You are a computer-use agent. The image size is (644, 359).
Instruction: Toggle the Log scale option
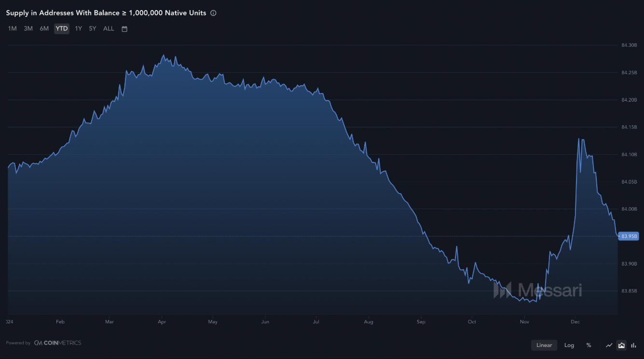[x=569, y=345]
